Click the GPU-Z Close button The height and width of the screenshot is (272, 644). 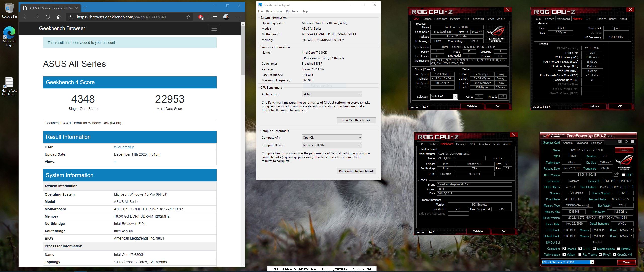(626, 262)
